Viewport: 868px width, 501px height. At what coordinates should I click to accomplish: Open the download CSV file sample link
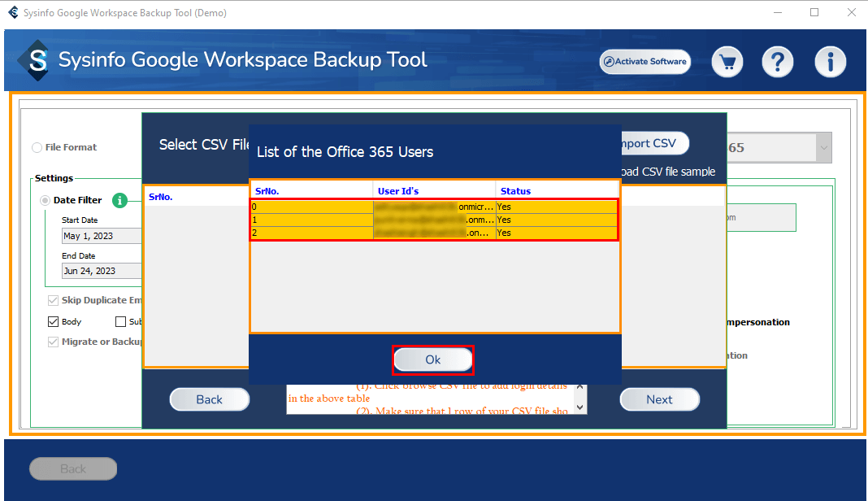(x=668, y=172)
